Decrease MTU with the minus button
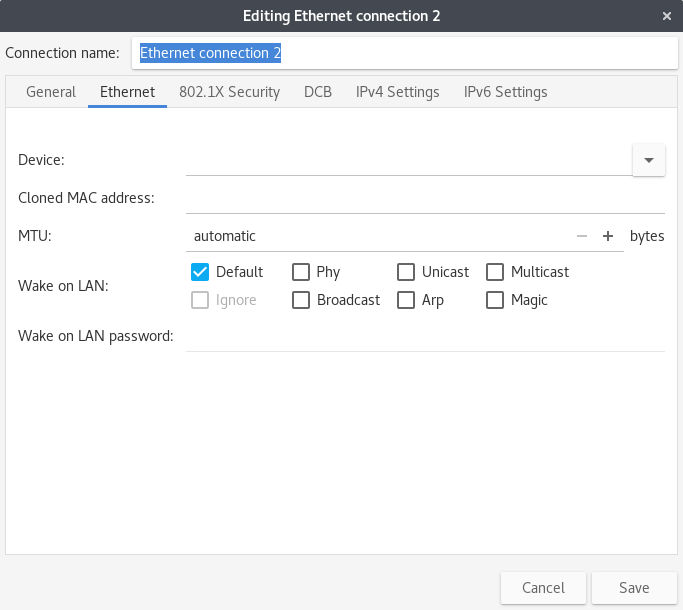The width and height of the screenshot is (683, 610). tap(582, 236)
